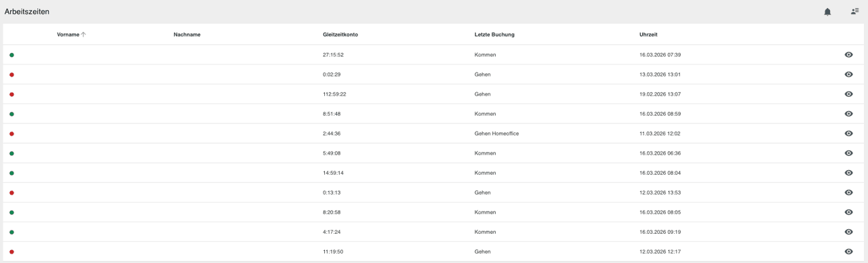868x263 pixels.
Task: Click timestamp 11.03.2026 12:02
Action: [660, 134]
